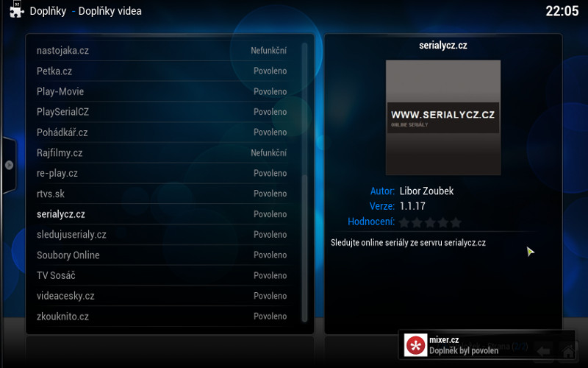Select Pohádkář.cz add-on

[x=162, y=132]
